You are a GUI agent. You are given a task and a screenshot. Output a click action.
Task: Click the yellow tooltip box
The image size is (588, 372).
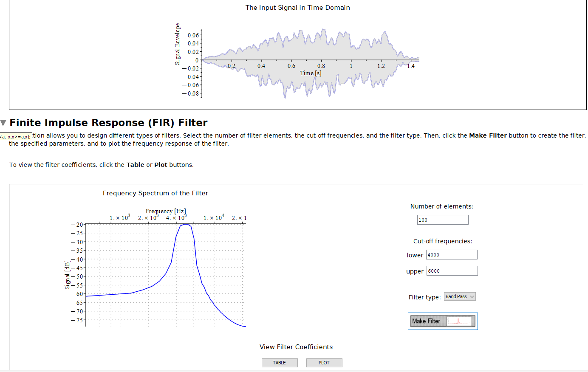16,137
